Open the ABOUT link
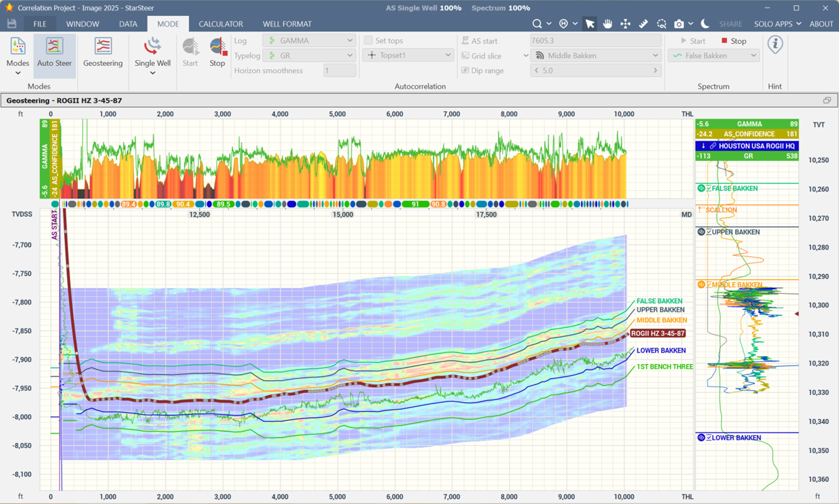Viewport: 839px width, 504px height. [x=821, y=24]
